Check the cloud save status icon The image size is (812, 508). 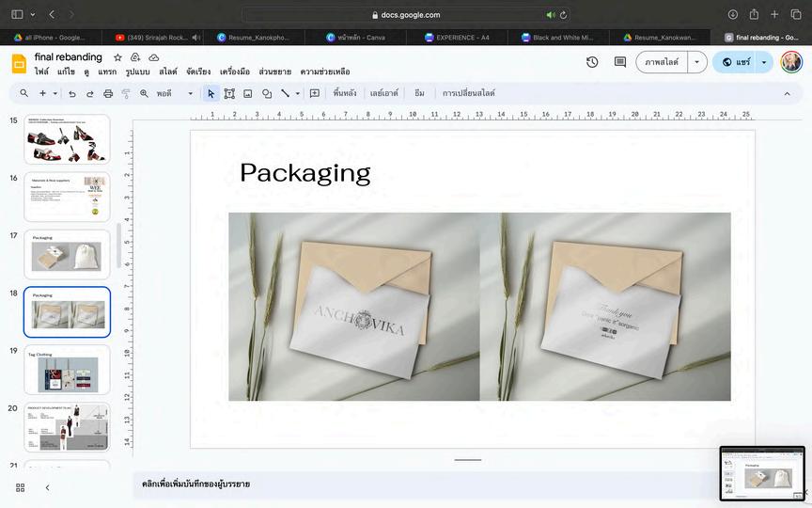pos(154,57)
